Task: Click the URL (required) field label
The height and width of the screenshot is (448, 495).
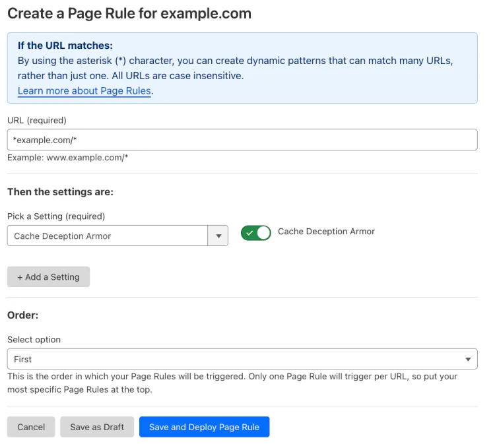Action: [x=37, y=120]
